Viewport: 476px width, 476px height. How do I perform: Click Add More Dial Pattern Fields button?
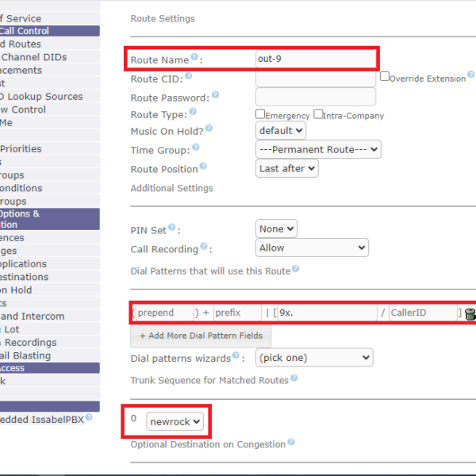coord(201,336)
